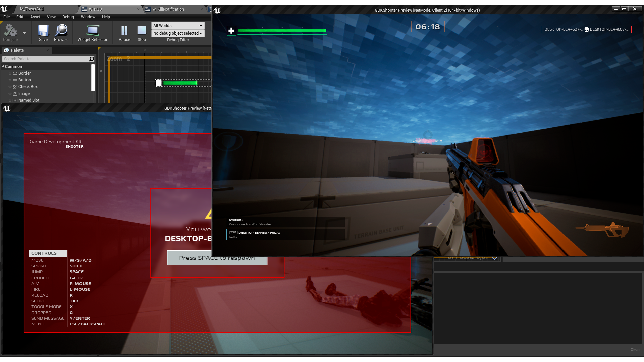Click the green health progress bar in the designer canvas
This screenshot has height=362, width=644.
click(x=180, y=83)
